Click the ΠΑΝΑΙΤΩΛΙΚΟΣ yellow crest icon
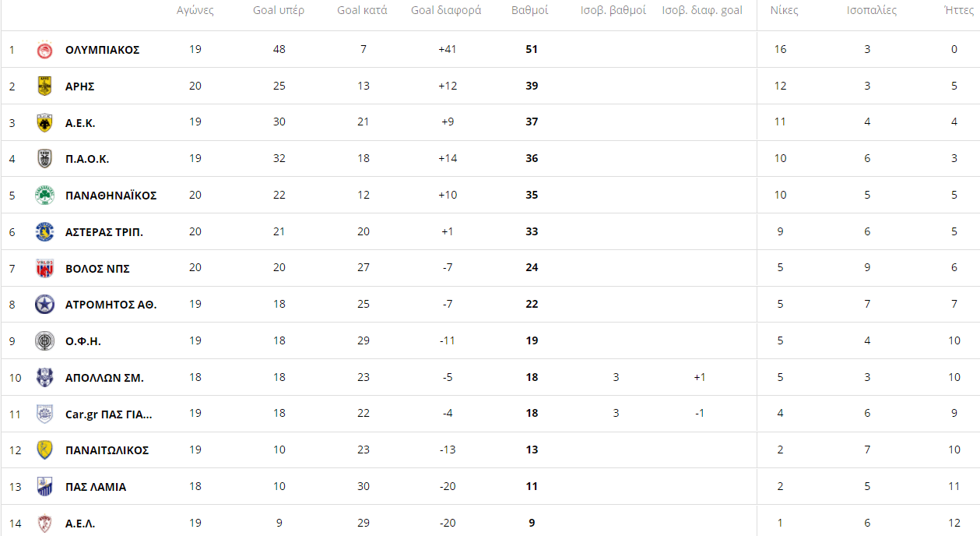The height and width of the screenshot is (536, 980). [45, 450]
